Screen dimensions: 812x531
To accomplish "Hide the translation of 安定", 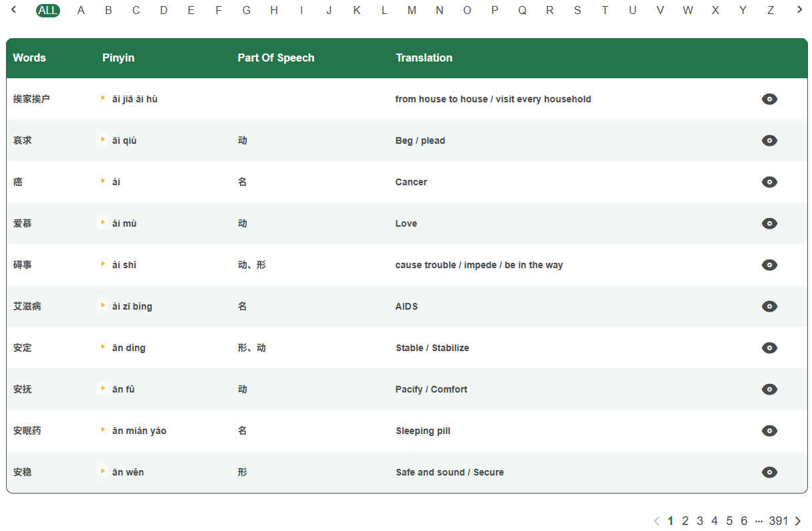I will (769, 348).
